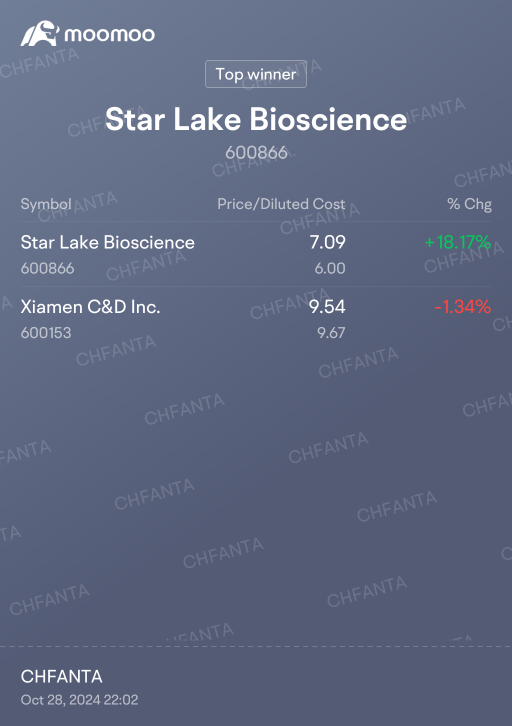Select the Top winner badge

point(256,74)
